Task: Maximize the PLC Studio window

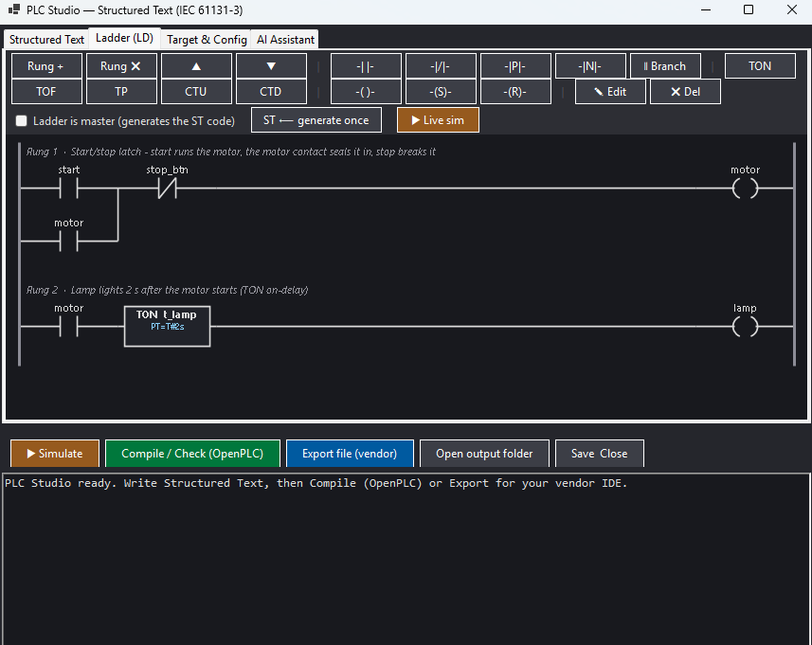Action: 749,9
